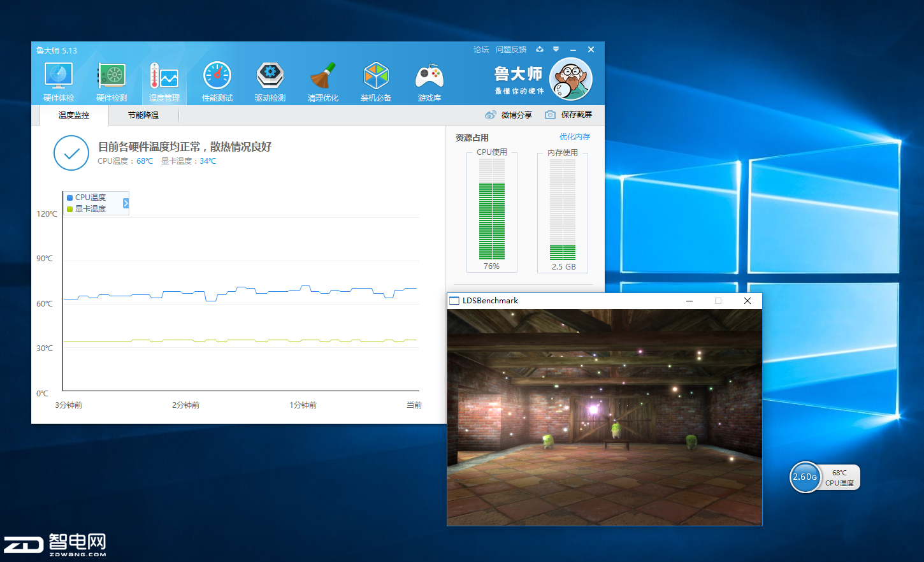Switch to the 温度监控 tab
The image size is (924, 562).
click(74, 115)
